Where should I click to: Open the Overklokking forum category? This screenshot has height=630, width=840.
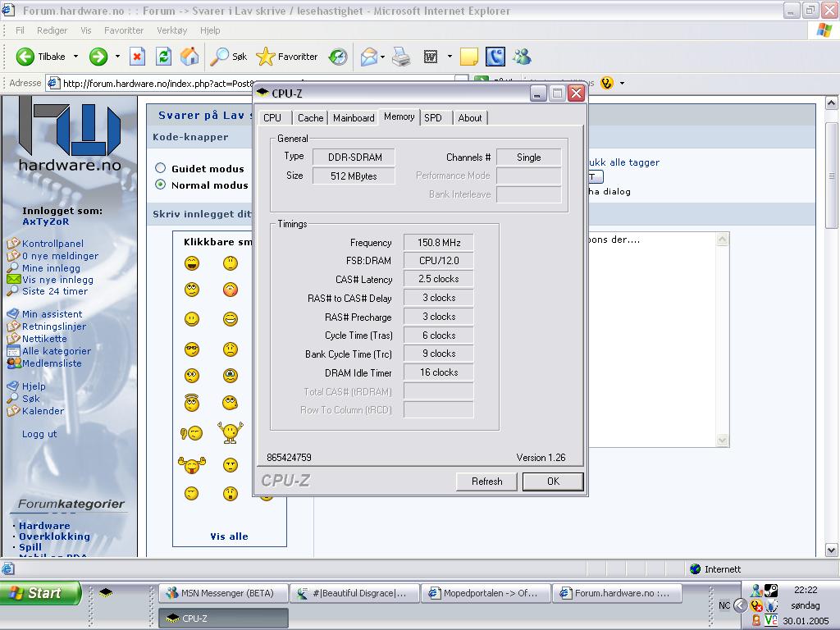tap(54, 536)
